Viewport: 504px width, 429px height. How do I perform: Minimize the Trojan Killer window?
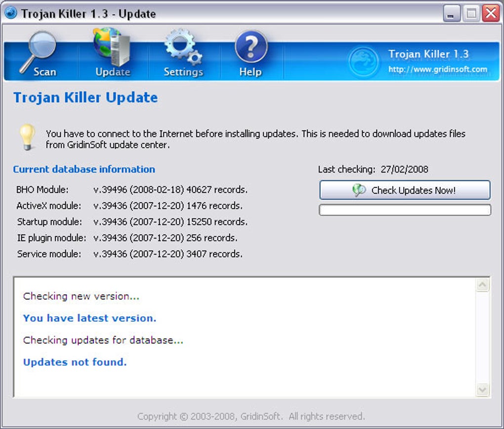pos(452,14)
